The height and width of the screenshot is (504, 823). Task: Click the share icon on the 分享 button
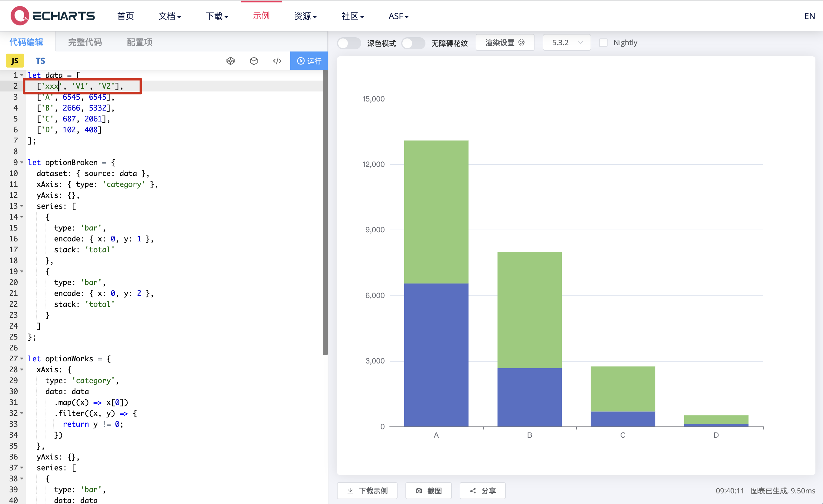pyautogui.click(x=473, y=491)
